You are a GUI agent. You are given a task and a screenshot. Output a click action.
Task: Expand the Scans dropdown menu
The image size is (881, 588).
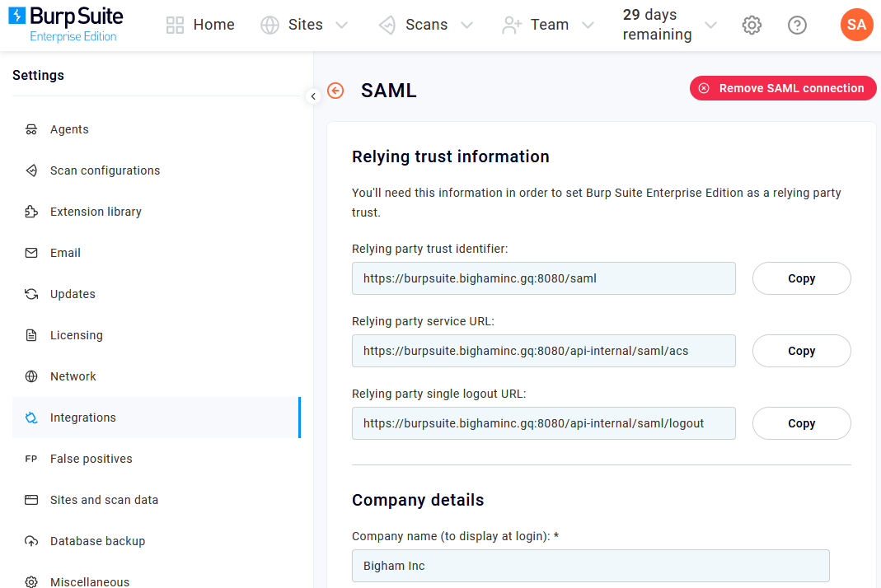(x=425, y=25)
